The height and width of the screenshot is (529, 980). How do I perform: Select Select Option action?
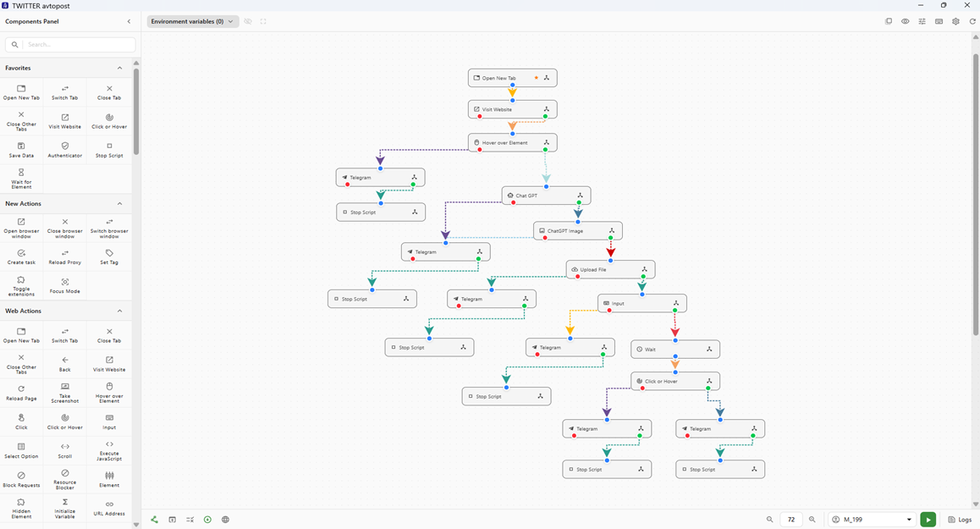point(21,450)
